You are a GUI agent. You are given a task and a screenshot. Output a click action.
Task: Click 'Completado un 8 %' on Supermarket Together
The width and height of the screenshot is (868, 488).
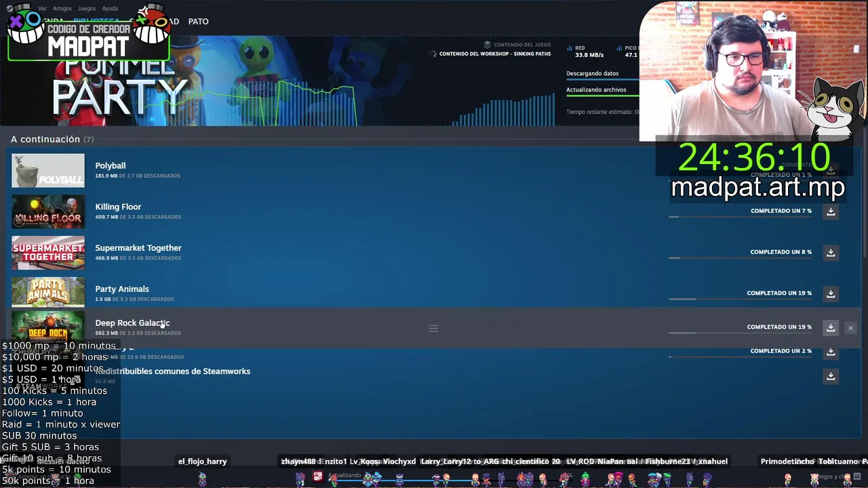coord(781,252)
